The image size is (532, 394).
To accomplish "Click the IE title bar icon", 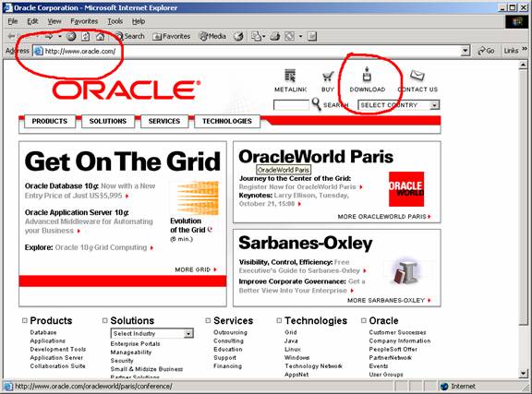I will click(7, 7).
